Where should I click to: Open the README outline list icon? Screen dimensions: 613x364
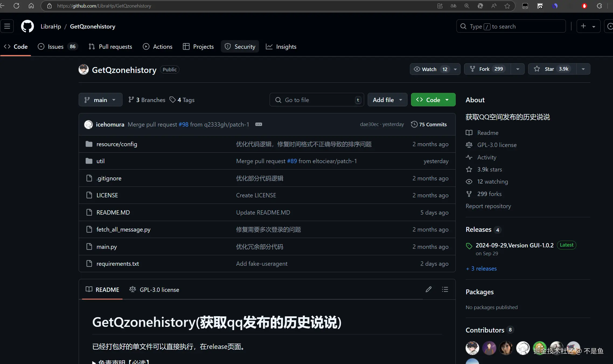click(445, 289)
